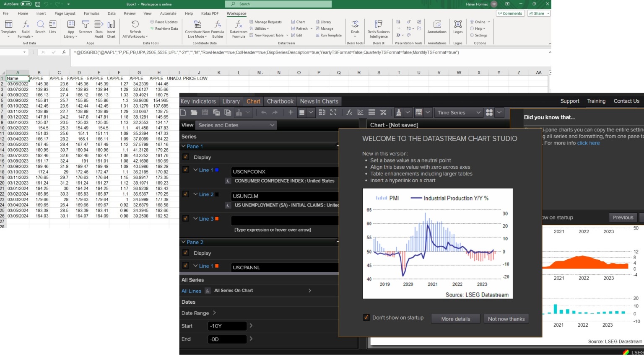Uncheck the Pane 1 Display checkbox
The width and height of the screenshot is (644, 364).
(186, 157)
